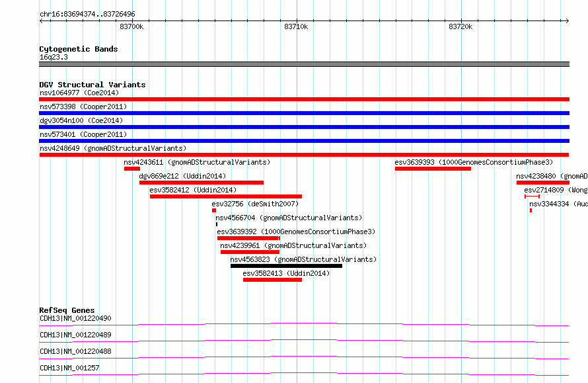Click the thin esv2714809 interval glyph
Viewport: 588px width, 383px height.
tap(532, 196)
